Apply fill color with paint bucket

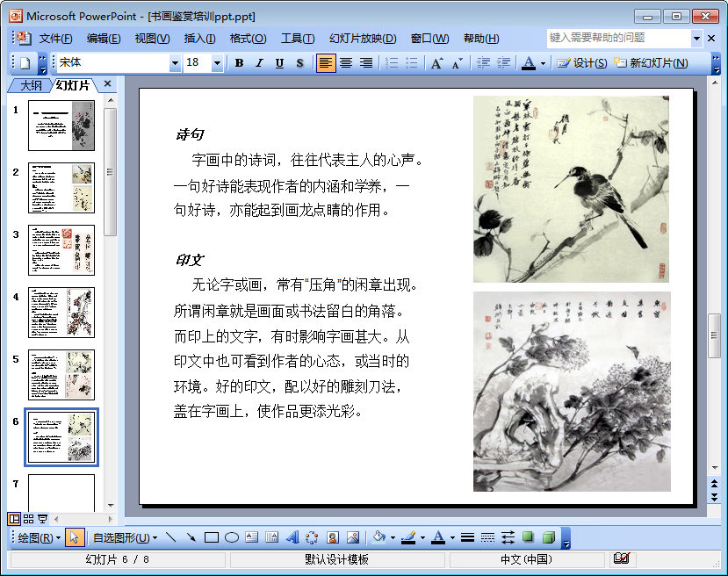tap(378, 537)
